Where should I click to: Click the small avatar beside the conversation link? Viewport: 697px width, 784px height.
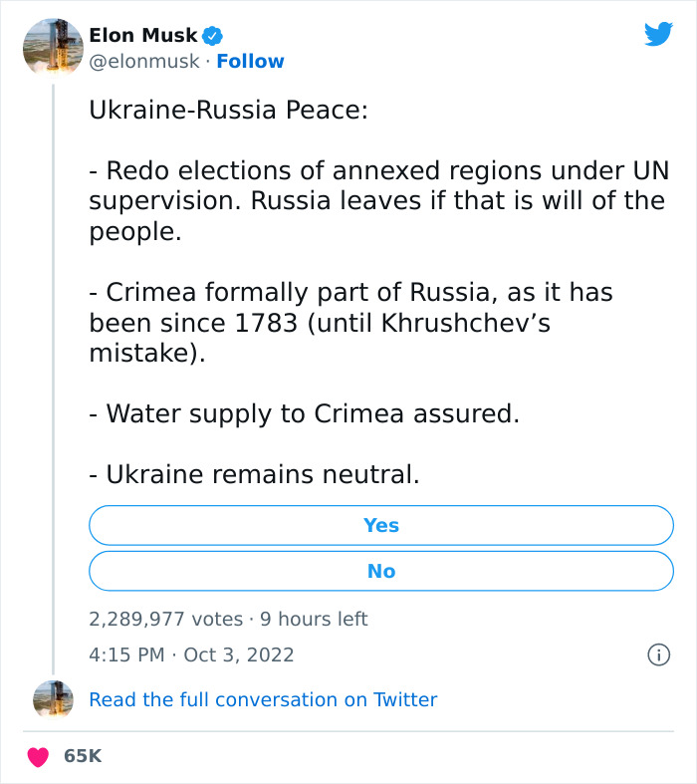click(52, 699)
